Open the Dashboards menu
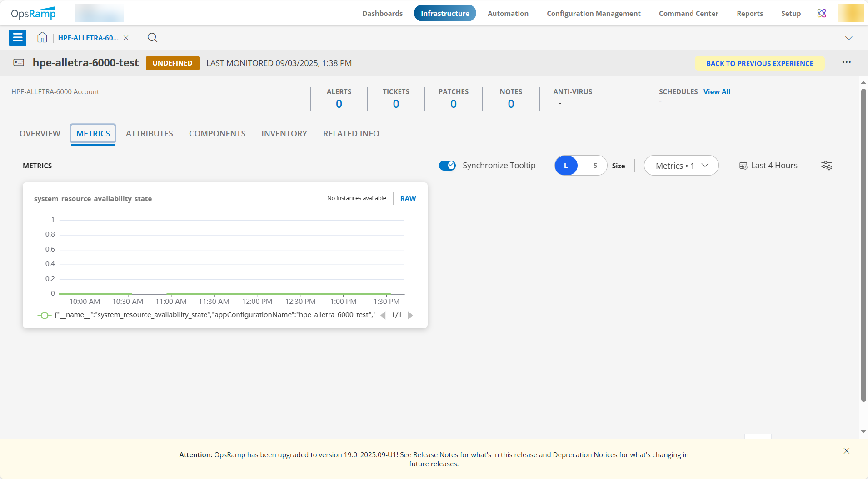868x479 pixels. (382, 13)
